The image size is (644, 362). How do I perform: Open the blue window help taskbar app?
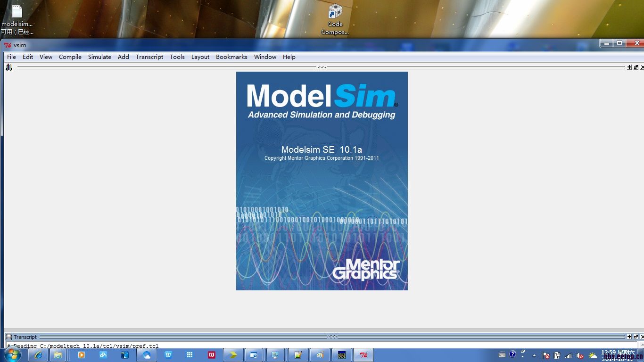click(254, 355)
